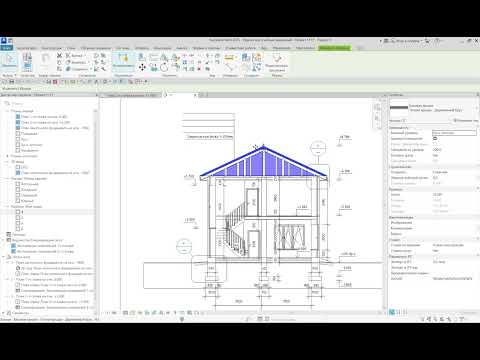
Task: Collapse the Sheets node in project browser
Action: [x=4, y=257]
